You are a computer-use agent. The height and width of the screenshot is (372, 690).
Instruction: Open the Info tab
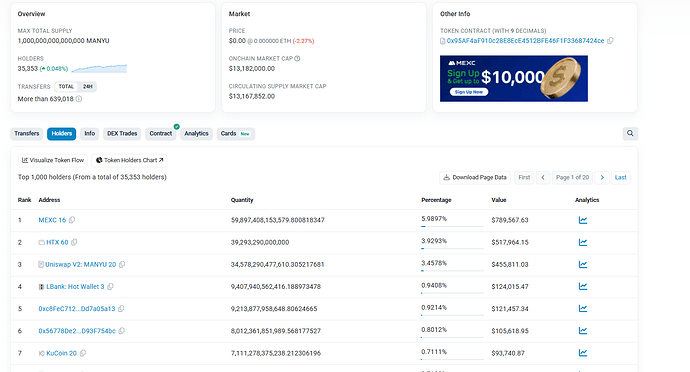pos(90,133)
